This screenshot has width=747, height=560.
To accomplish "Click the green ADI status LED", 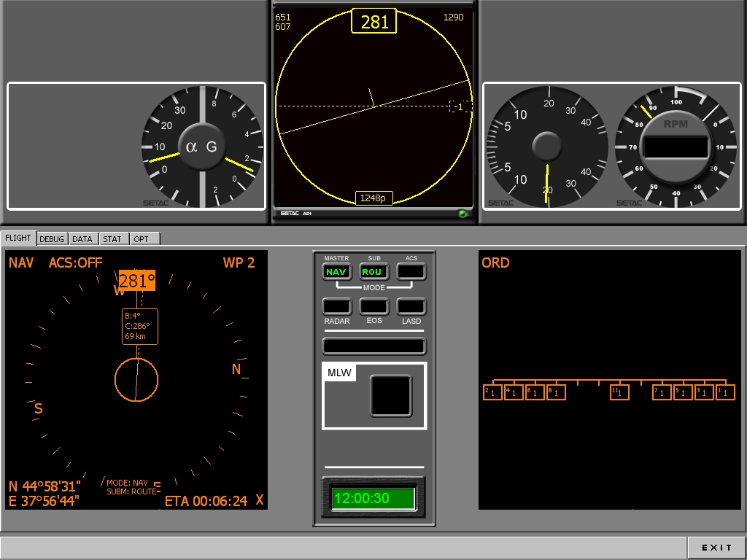I will [x=462, y=214].
